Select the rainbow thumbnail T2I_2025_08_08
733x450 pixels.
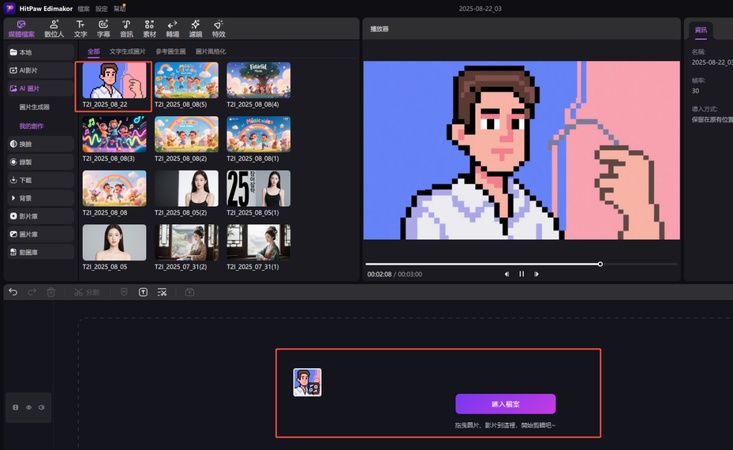pyautogui.click(x=114, y=188)
